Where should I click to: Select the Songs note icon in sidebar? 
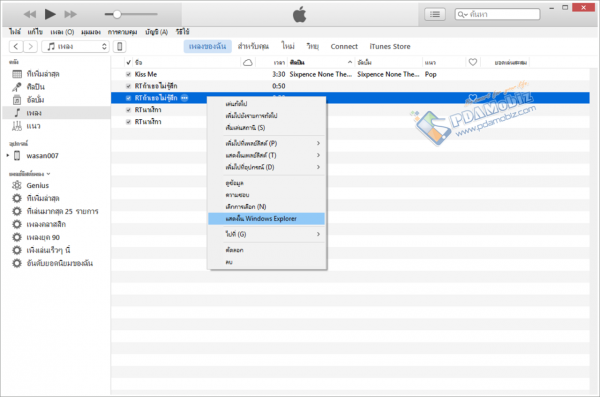coord(17,113)
